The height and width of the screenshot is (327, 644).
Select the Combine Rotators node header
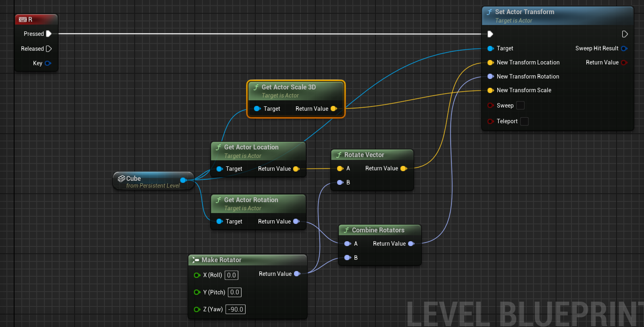pos(380,230)
